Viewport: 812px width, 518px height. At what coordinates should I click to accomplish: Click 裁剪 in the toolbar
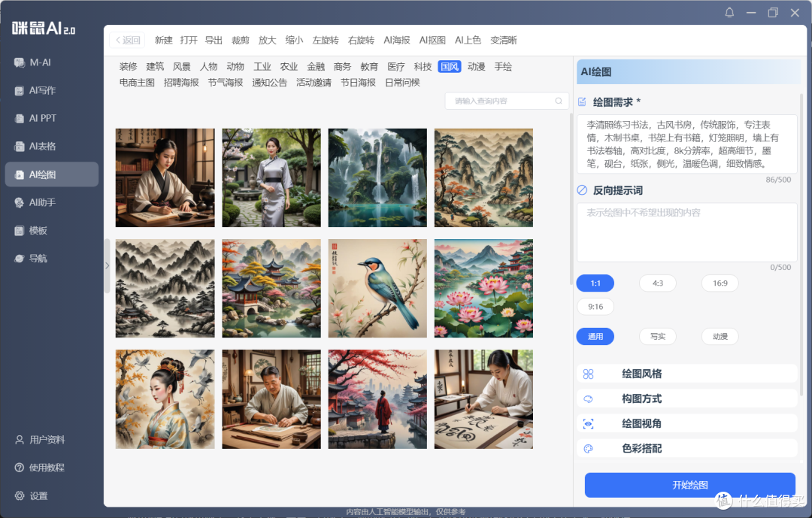pyautogui.click(x=241, y=41)
